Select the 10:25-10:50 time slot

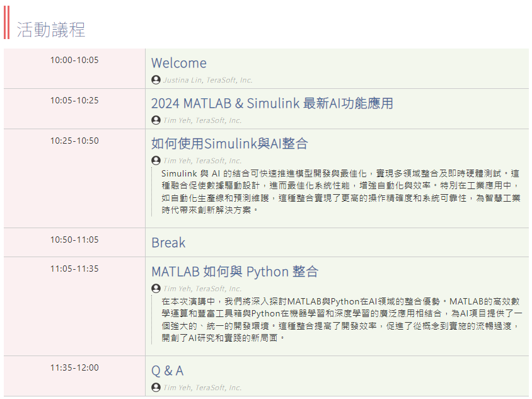coord(74,141)
